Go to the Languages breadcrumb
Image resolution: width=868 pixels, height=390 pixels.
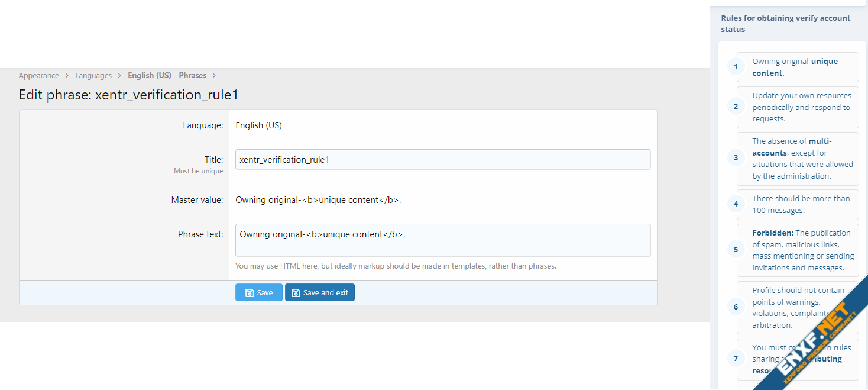[93, 76]
